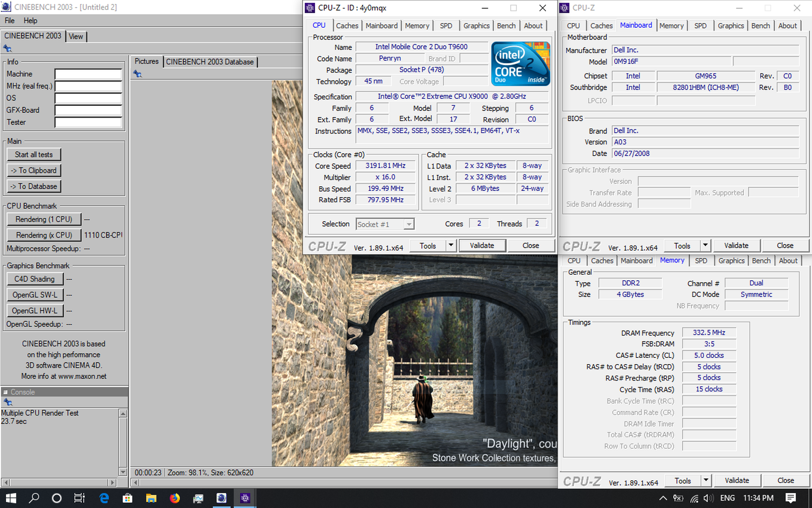Open Action Center notifications icon
Viewport: 812px width, 508px height.
click(791, 498)
